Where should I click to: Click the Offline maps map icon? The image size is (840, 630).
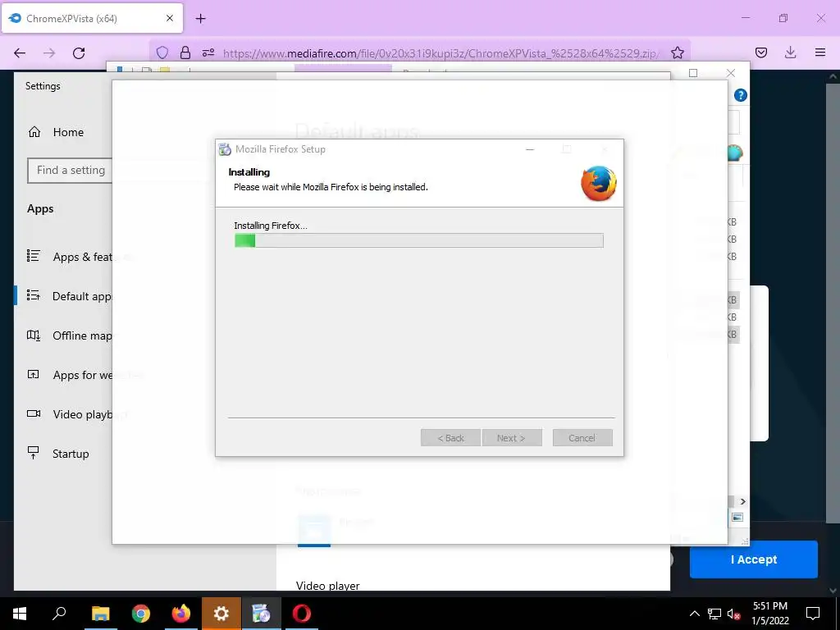click(33, 336)
